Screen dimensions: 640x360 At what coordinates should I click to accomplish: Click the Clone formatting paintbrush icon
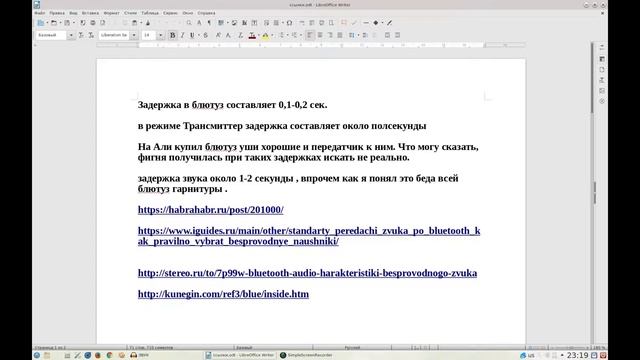(x=148, y=23)
